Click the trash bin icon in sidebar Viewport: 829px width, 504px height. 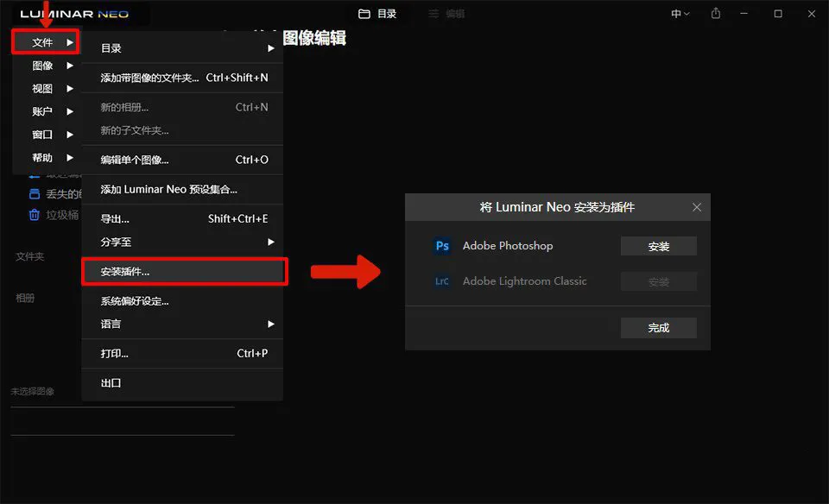point(35,215)
